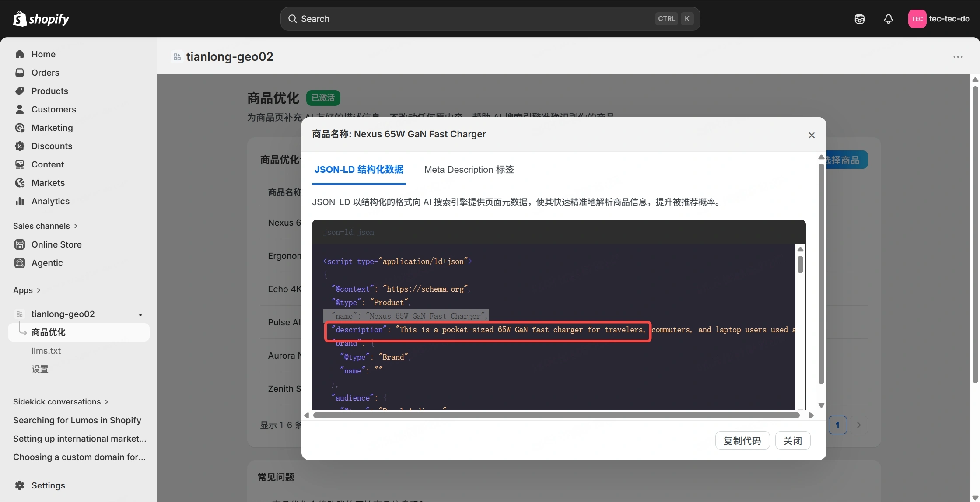Open llms.txt sidebar item

click(46, 351)
